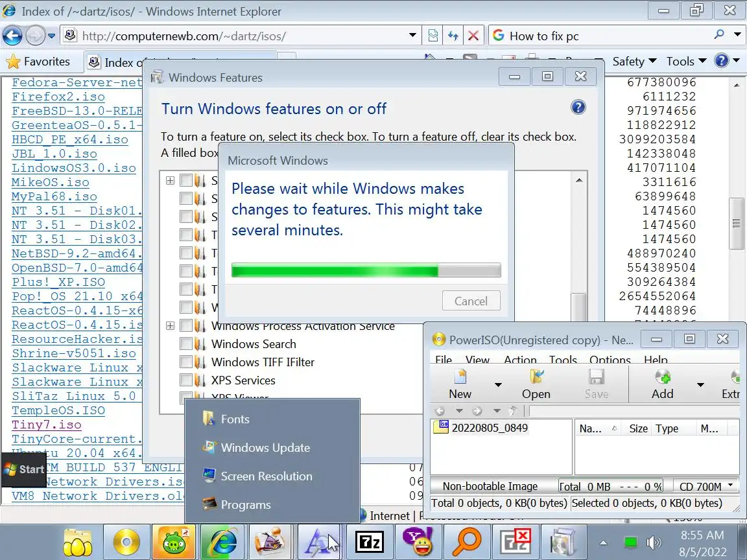Open the recent pages dropdown next to forward

pyautogui.click(x=51, y=36)
